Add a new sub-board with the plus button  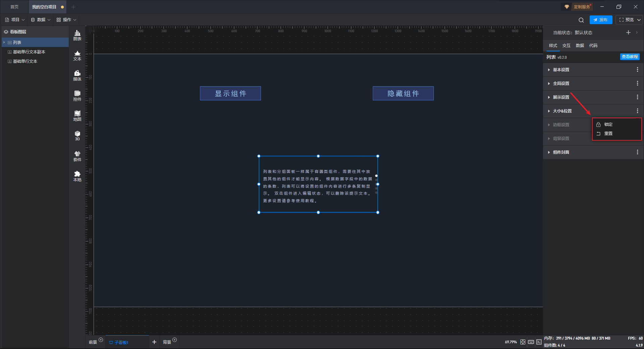click(x=154, y=342)
